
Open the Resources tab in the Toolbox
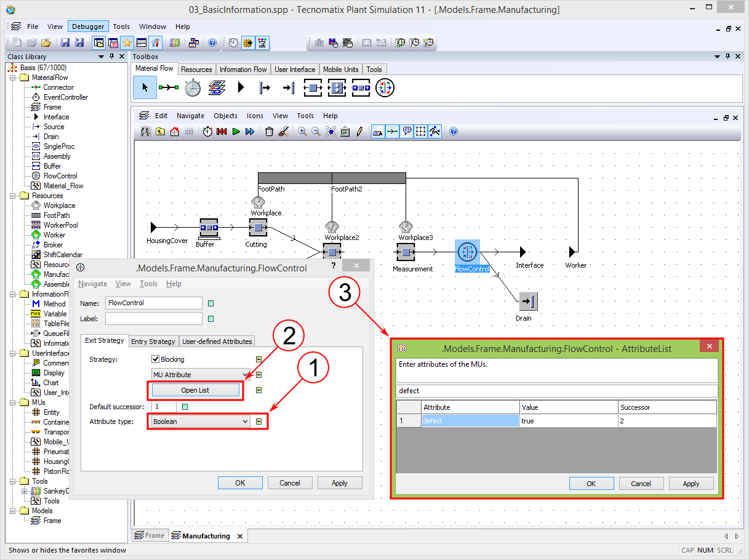click(196, 70)
